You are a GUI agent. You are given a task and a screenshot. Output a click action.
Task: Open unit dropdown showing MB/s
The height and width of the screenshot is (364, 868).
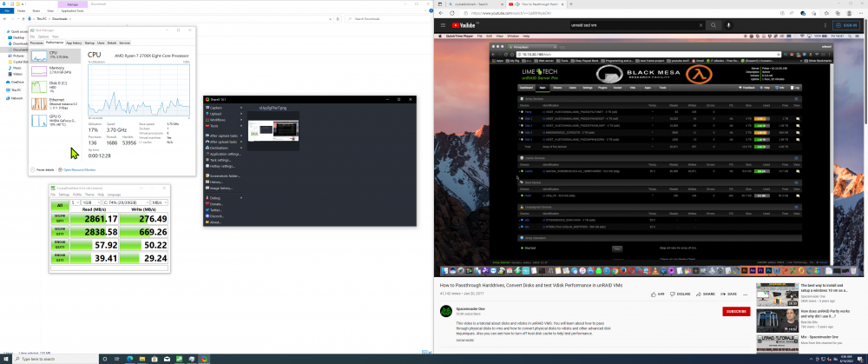pos(160,202)
